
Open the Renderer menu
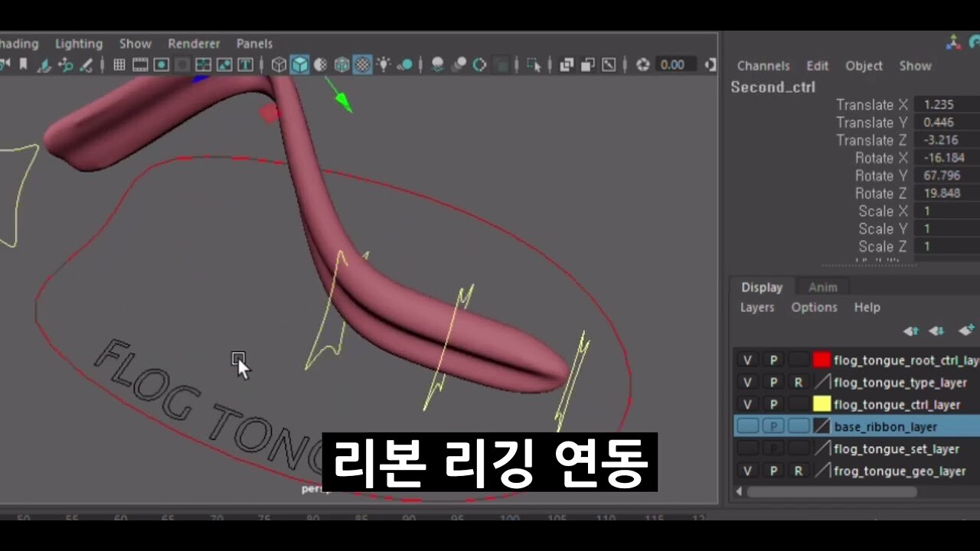click(194, 44)
